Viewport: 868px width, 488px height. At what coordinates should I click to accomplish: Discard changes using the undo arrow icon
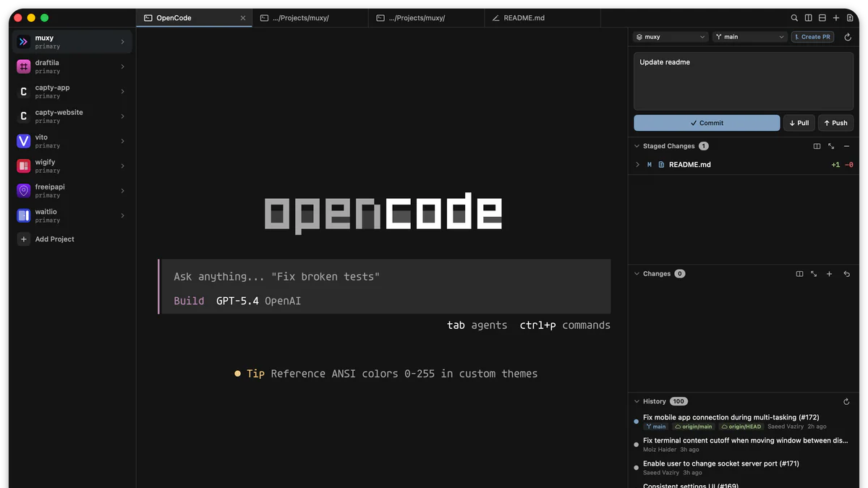coord(847,273)
